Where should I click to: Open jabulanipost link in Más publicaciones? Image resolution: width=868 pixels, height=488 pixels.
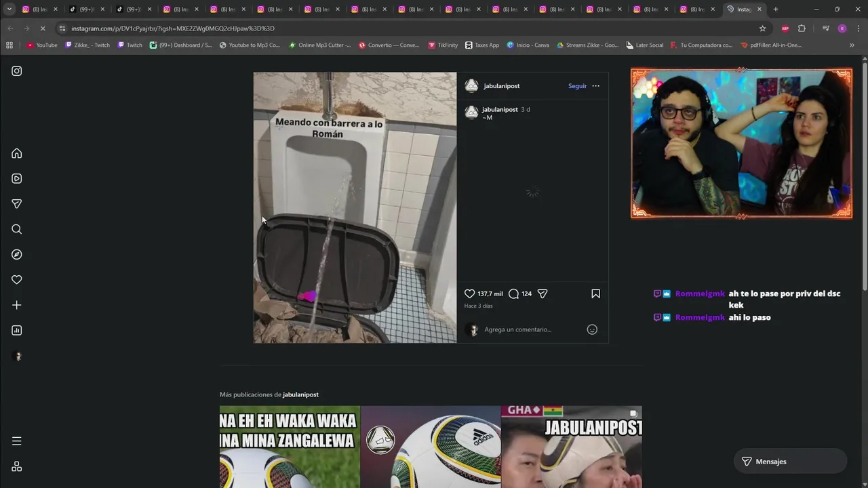(x=300, y=394)
